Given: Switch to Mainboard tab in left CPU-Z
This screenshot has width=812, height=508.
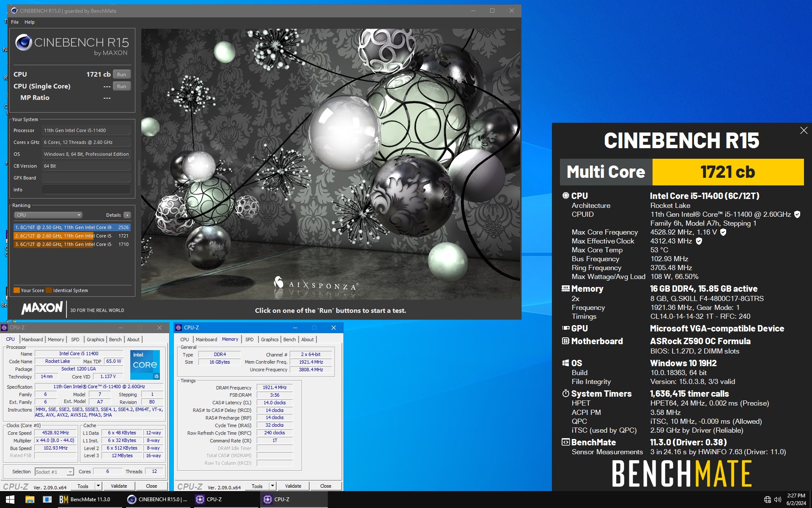Looking at the screenshot, I should click(x=32, y=340).
